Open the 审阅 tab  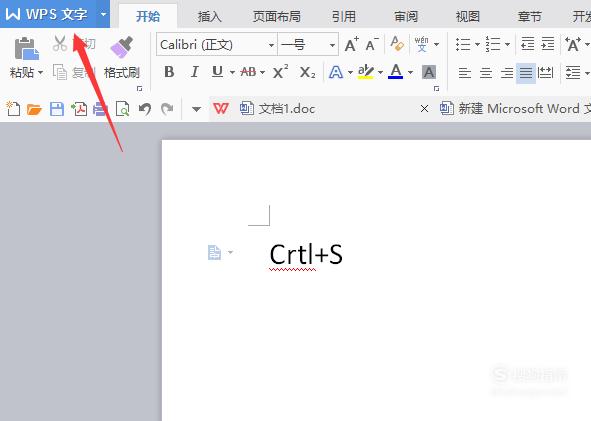click(x=406, y=17)
